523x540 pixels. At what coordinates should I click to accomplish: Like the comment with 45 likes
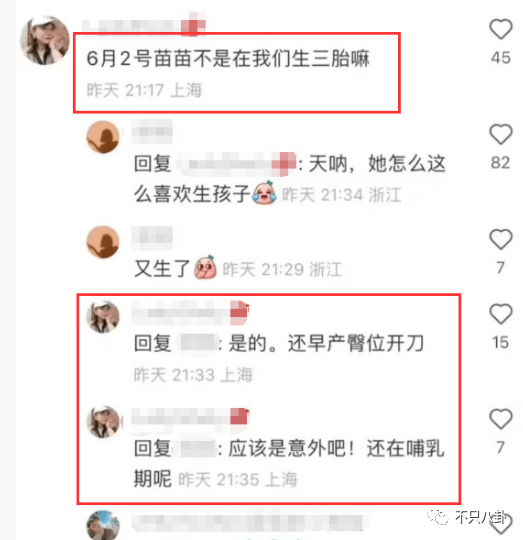(501, 29)
